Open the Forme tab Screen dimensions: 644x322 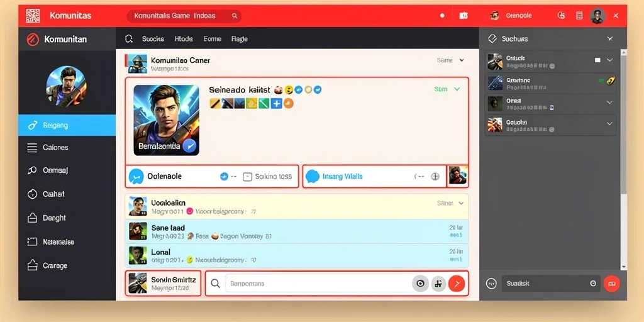(213, 39)
